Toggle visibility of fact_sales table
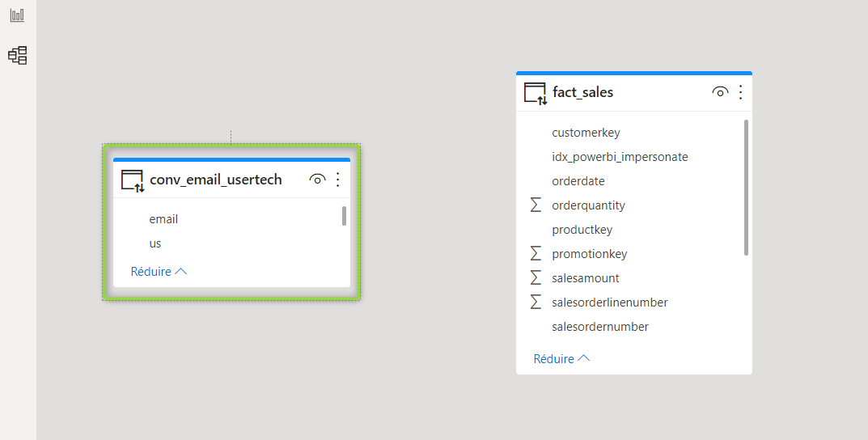868x440 pixels. coord(720,92)
